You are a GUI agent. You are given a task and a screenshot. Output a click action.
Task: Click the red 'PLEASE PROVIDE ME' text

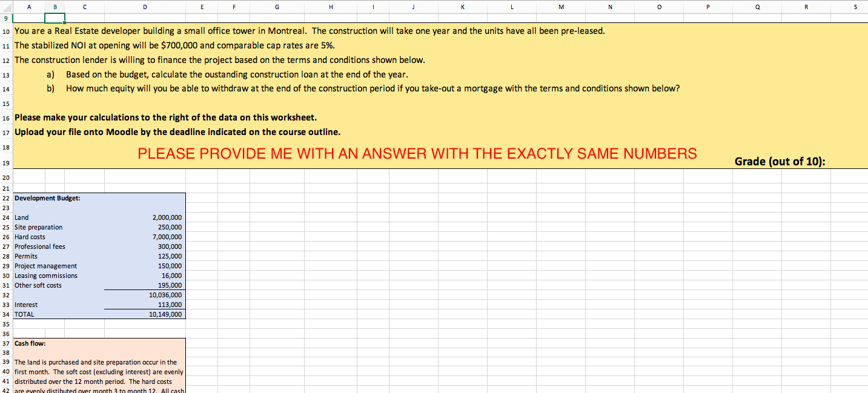click(417, 154)
